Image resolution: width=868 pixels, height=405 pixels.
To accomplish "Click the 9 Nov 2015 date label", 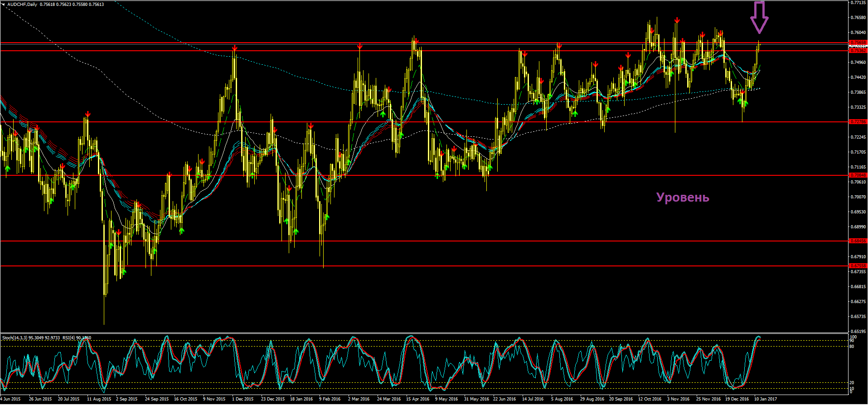I will 214,399.
